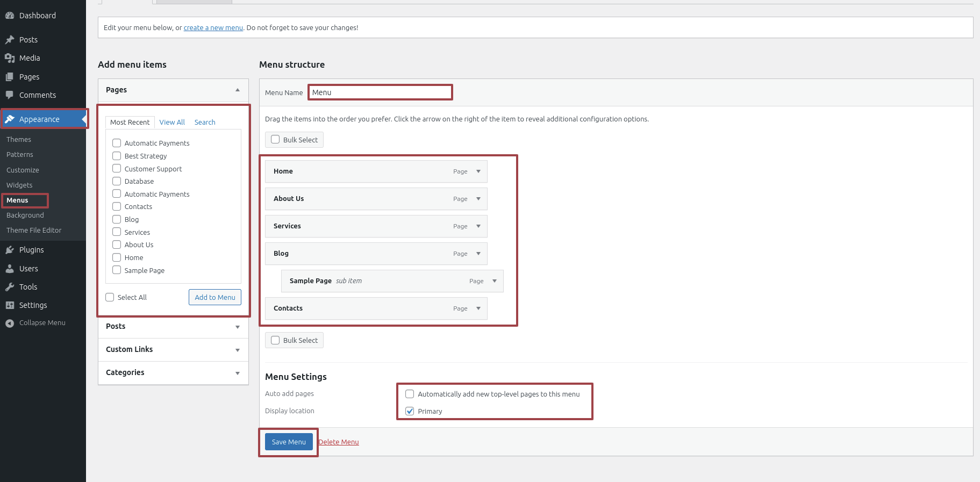Switch to the View All tab
The image size is (980, 482).
(172, 123)
